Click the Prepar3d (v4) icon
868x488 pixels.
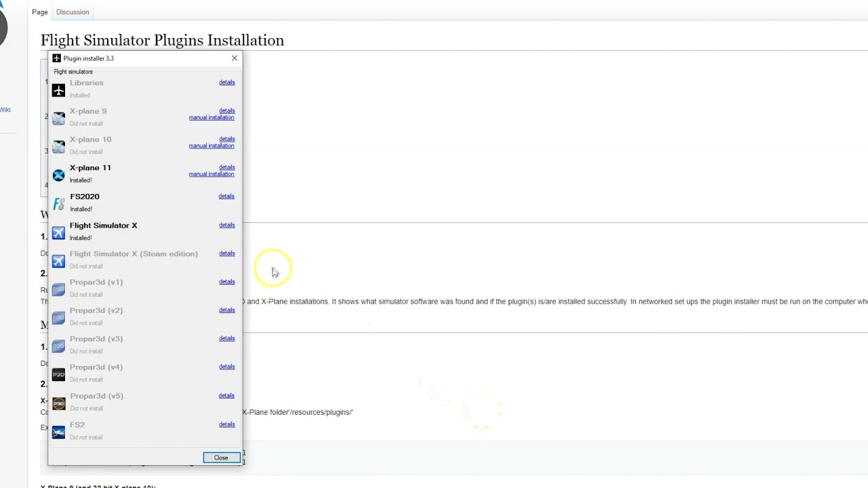pos(58,375)
